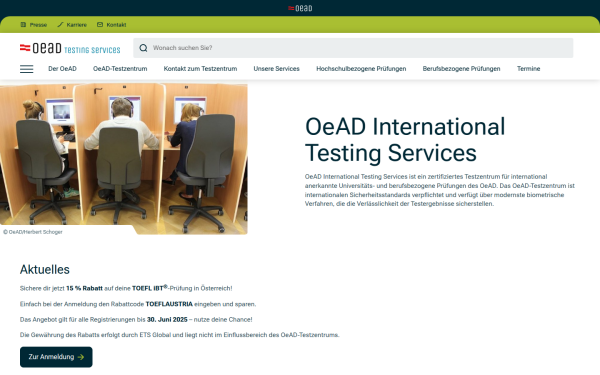
Task: Open Berufsbezogene Prüfungen menu
Action: pos(461,69)
